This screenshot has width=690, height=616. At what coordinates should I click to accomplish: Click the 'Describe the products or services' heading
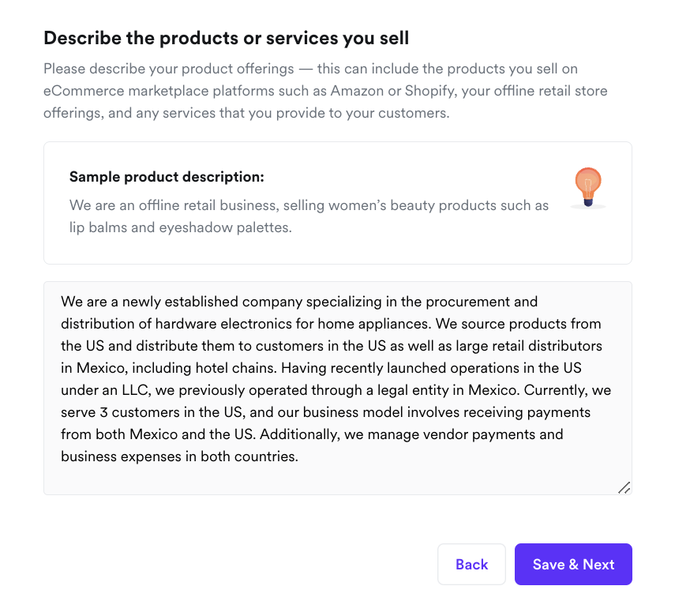point(226,37)
